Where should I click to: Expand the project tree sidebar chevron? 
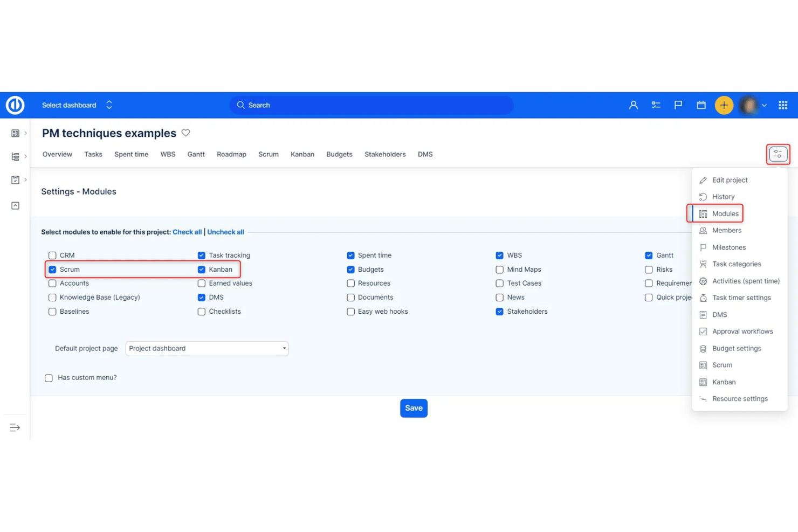pos(25,156)
